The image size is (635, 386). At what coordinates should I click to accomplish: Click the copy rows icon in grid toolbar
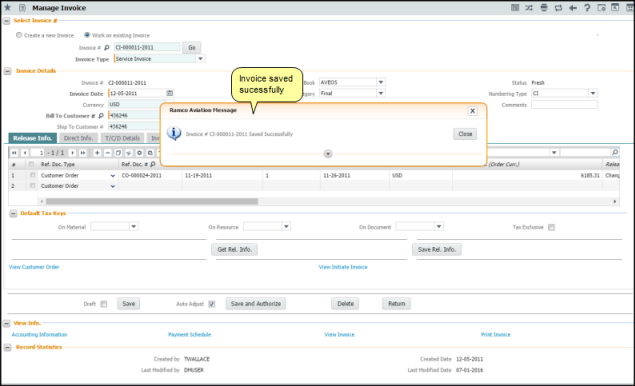click(x=118, y=153)
